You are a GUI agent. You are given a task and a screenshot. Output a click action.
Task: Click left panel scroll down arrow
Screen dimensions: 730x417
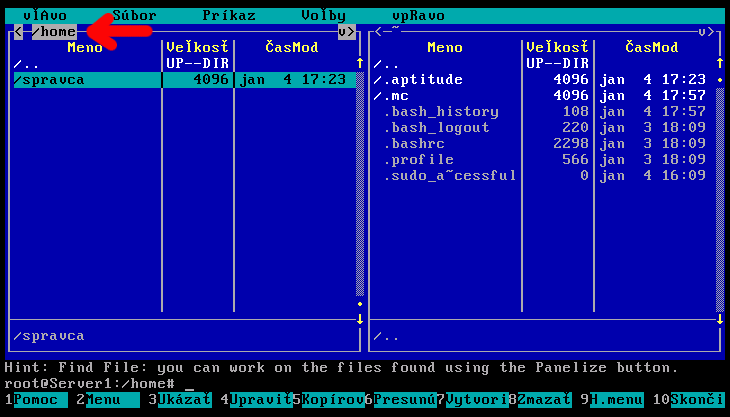pos(360,319)
